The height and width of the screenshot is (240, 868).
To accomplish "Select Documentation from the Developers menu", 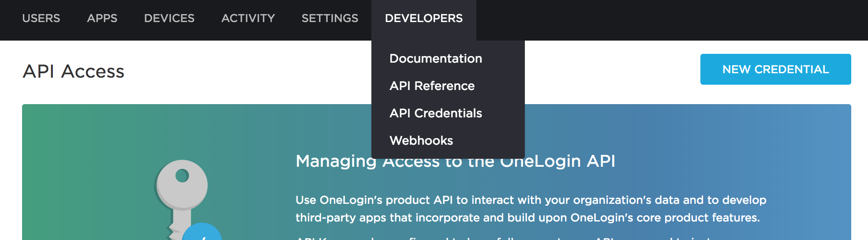I will [x=436, y=59].
